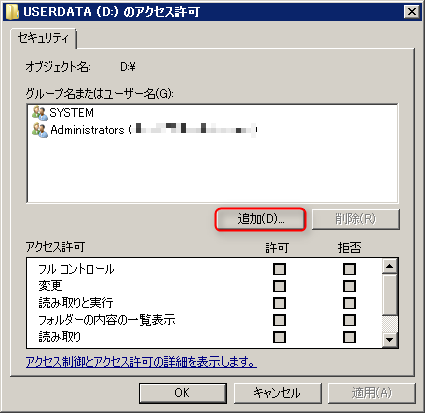425x413 pixels.
Task: Click the permissions list scroll up arrow
Action: (389, 266)
